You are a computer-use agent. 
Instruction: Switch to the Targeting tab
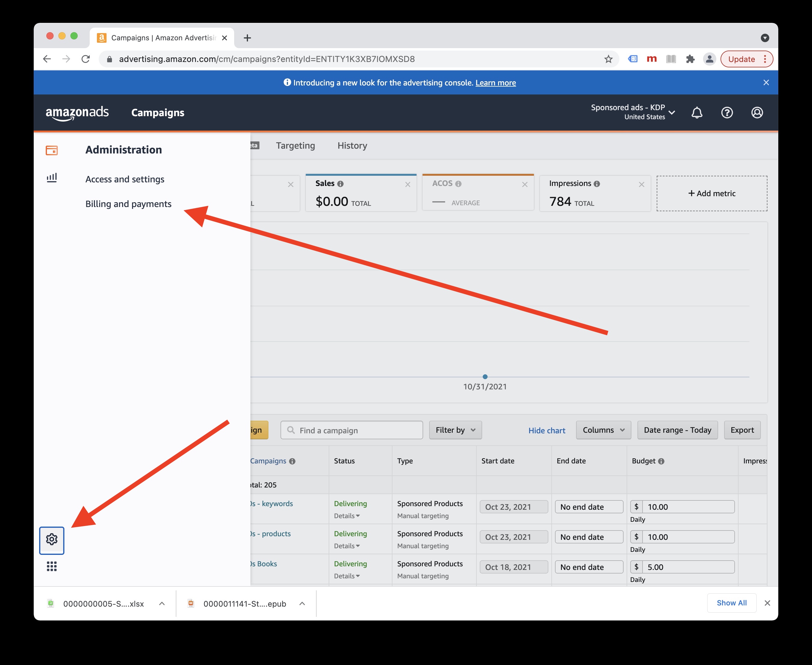click(296, 146)
